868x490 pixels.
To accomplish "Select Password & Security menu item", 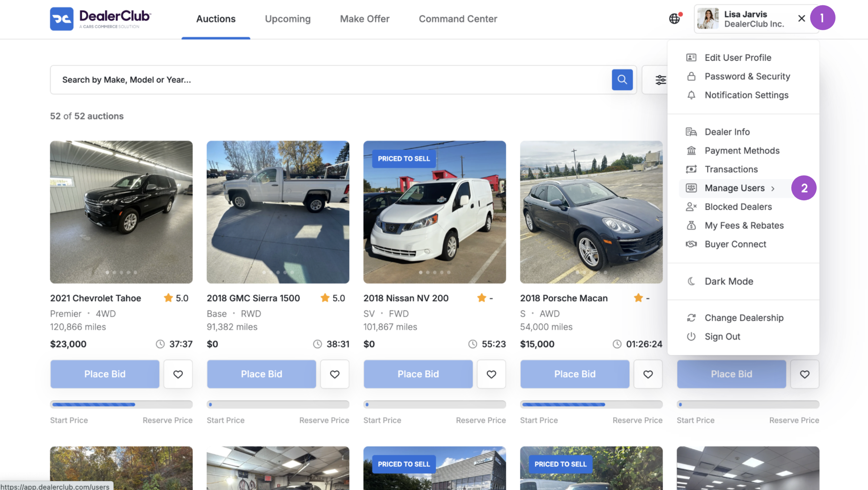I will 747,76.
